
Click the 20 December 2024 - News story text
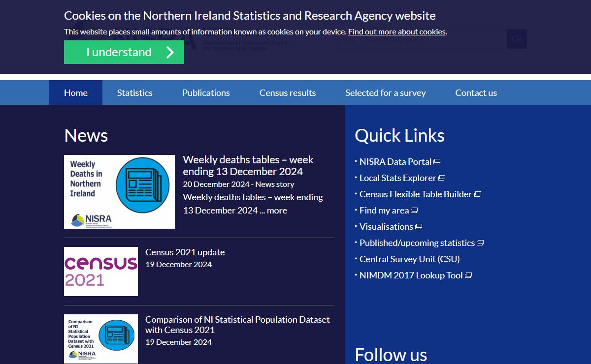point(238,184)
